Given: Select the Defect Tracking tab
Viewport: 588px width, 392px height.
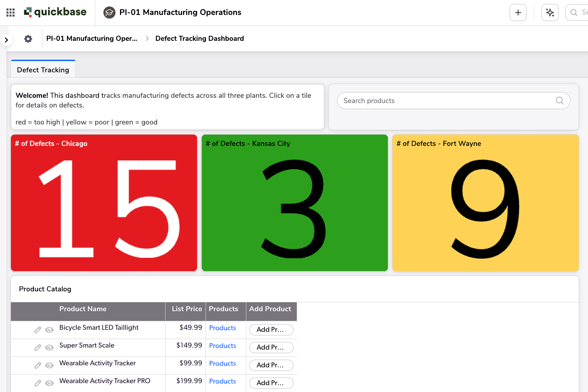Looking at the screenshot, I should [43, 70].
